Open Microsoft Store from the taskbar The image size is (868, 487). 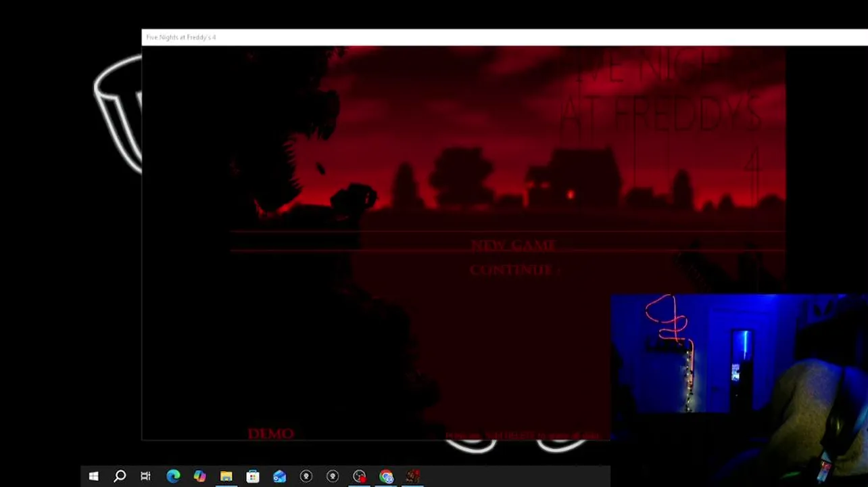[253, 476]
